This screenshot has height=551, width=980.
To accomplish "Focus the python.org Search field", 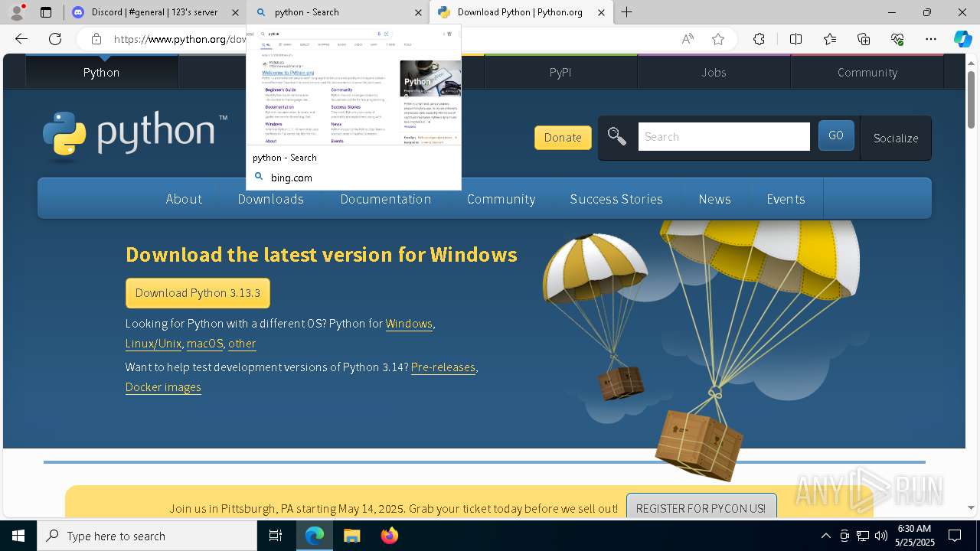I will [724, 137].
